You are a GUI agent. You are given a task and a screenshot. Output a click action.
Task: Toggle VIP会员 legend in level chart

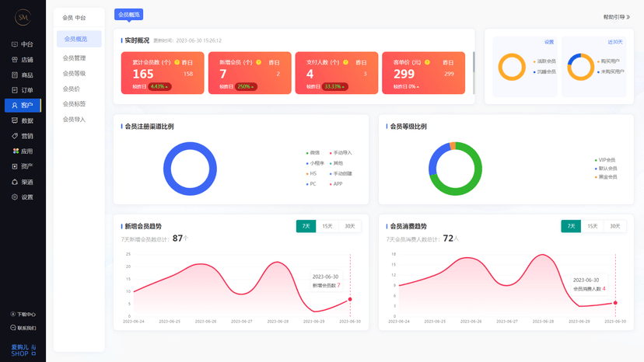[x=605, y=160]
